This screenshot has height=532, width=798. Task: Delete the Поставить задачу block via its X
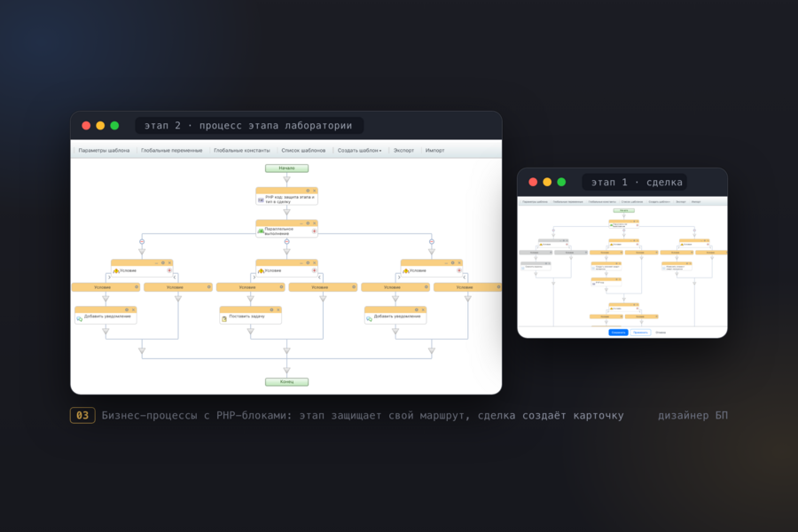(278, 309)
